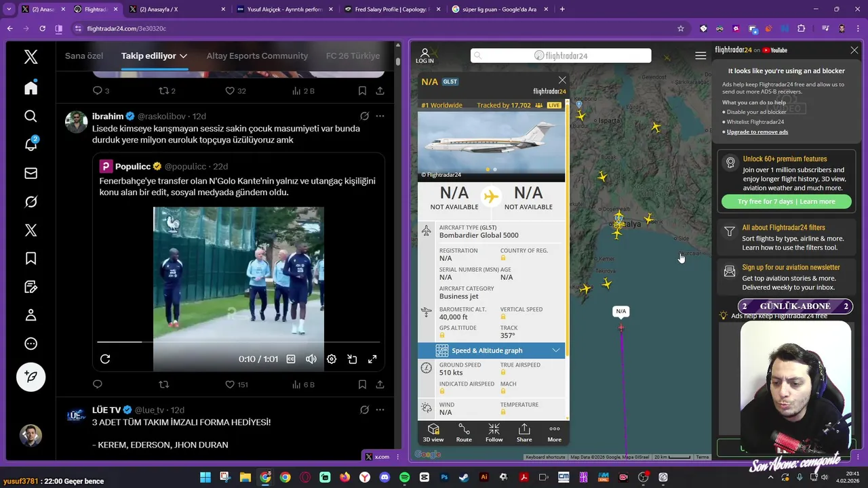868x488 pixels.
Task: Open Flightradar24 hamburger menu
Action: pos(701,56)
